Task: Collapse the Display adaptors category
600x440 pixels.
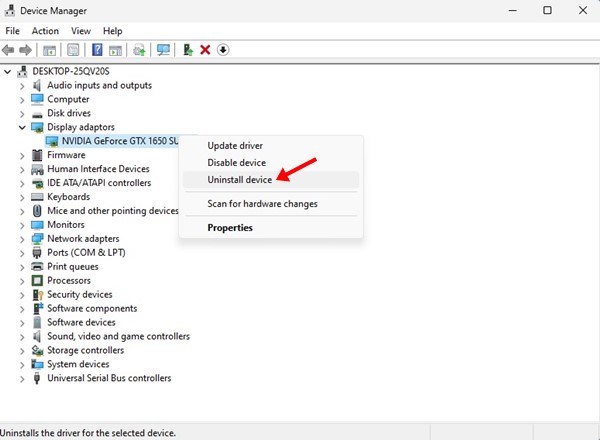Action: coord(22,127)
